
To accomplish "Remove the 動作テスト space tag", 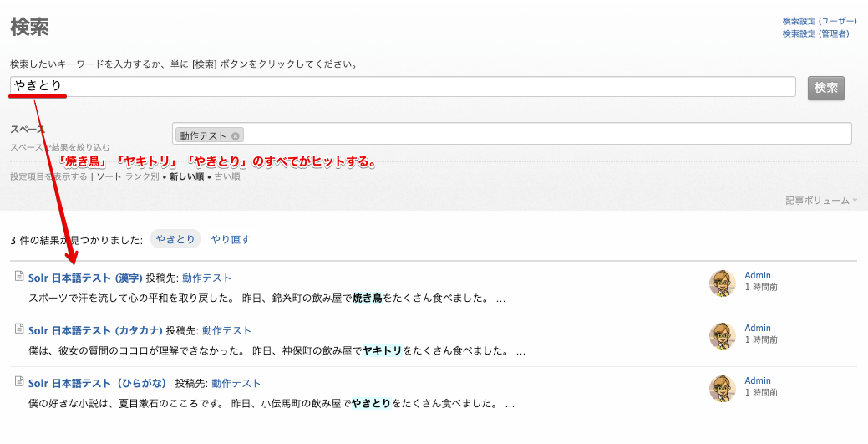I will (236, 135).
